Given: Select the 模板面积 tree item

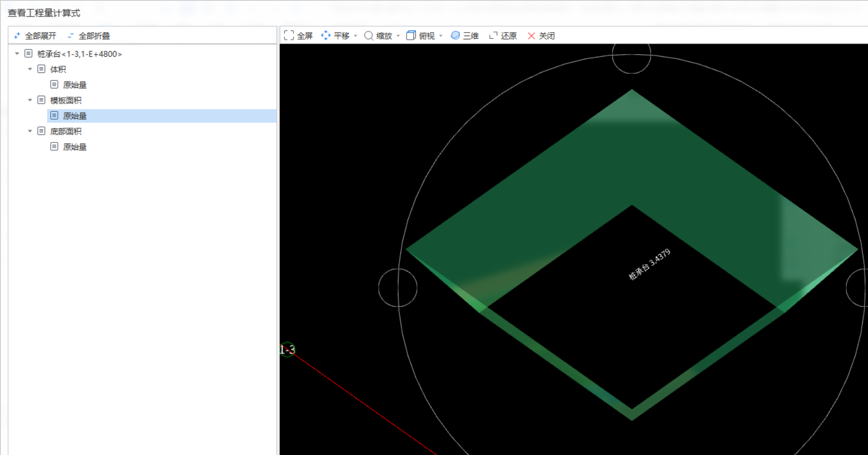Looking at the screenshot, I should 66,100.
